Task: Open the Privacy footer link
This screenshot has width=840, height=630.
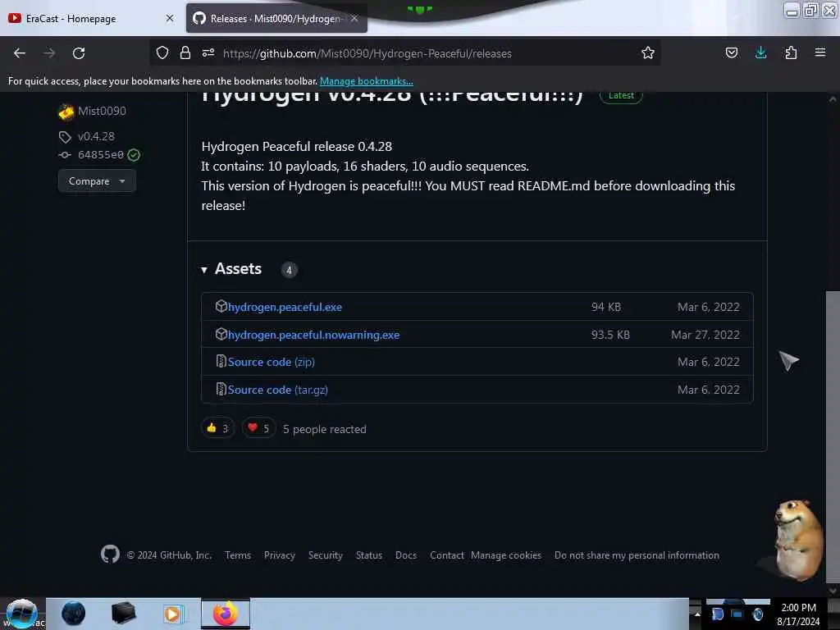Action: pyautogui.click(x=280, y=555)
